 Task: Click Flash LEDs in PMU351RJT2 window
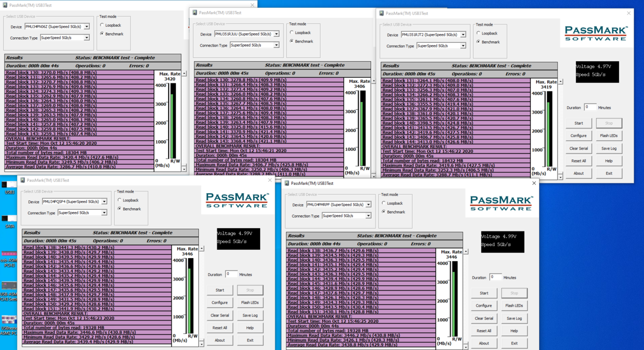click(x=609, y=136)
